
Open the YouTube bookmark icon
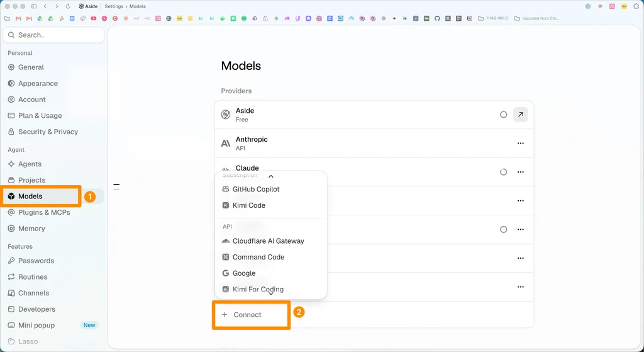94,18
